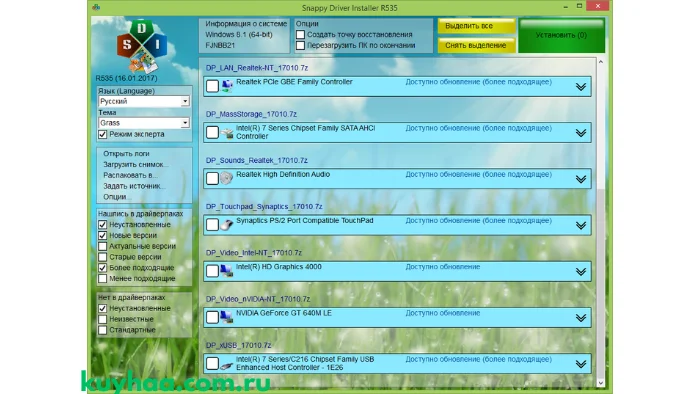700x394 pixels.
Task: Toggle the Более подходящие filter
Action: 103,268
